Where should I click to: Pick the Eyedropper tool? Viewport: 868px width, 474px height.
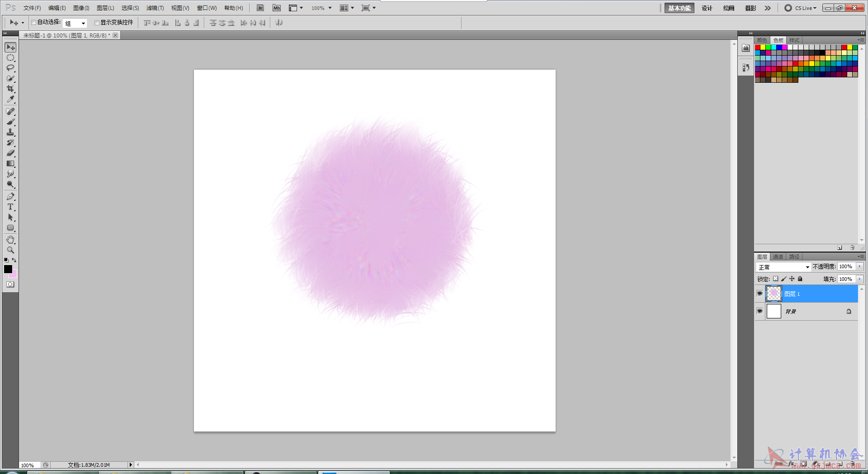click(x=10, y=99)
